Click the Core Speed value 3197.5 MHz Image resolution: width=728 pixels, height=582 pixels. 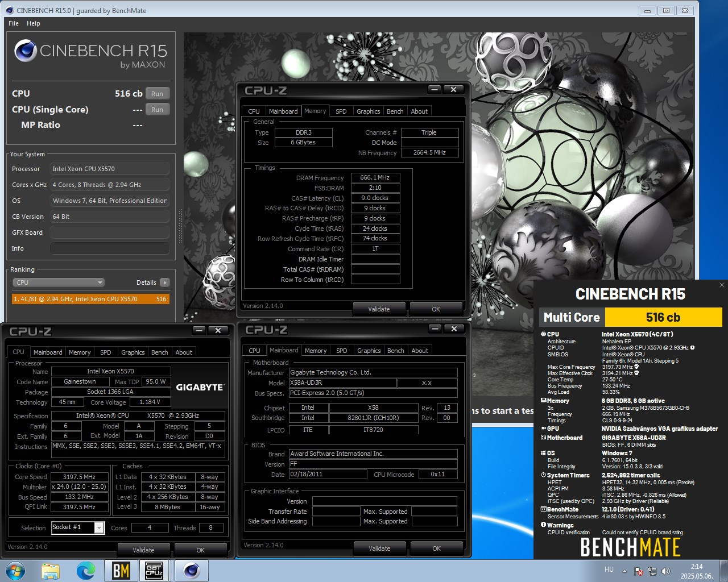[80, 477]
